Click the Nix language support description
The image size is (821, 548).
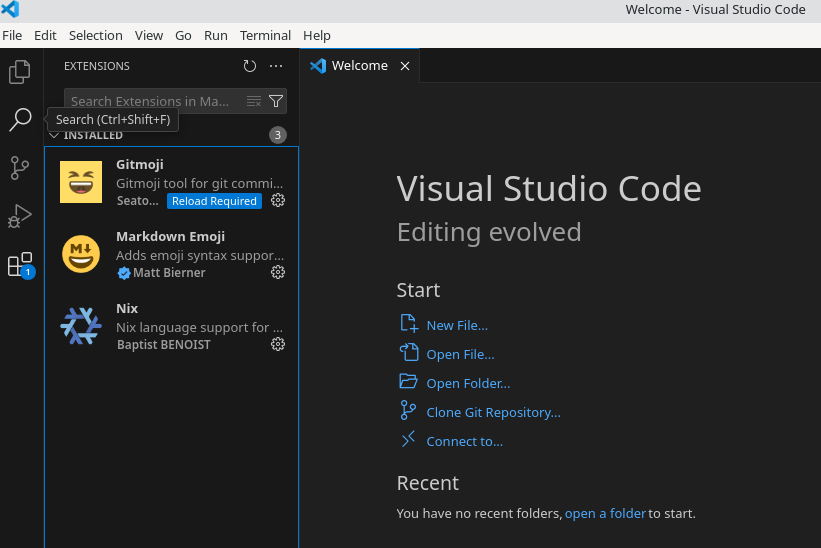tap(199, 328)
